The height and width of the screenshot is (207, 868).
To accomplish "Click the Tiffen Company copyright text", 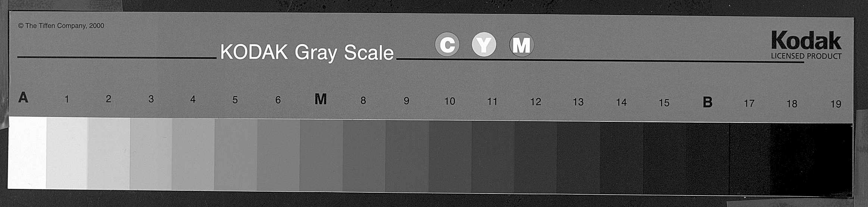I will tap(61, 26).
